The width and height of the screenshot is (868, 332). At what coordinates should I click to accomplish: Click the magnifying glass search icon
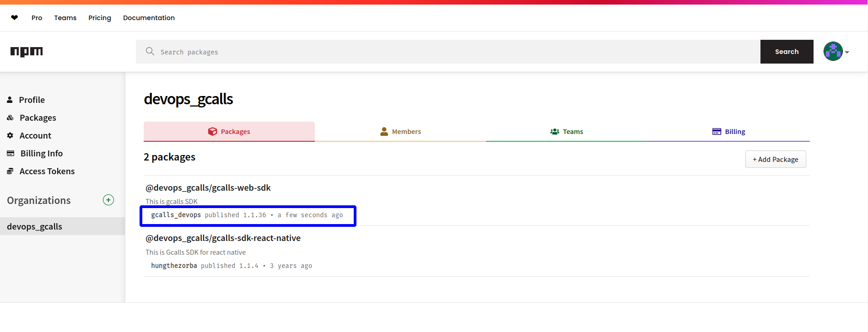point(150,52)
